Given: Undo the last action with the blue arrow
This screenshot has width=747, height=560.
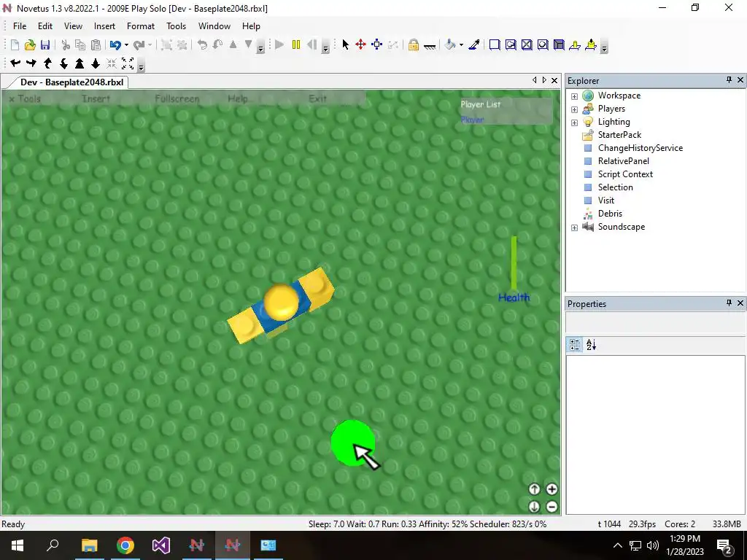Looking at the screenshot, I should tap(115, 44).
